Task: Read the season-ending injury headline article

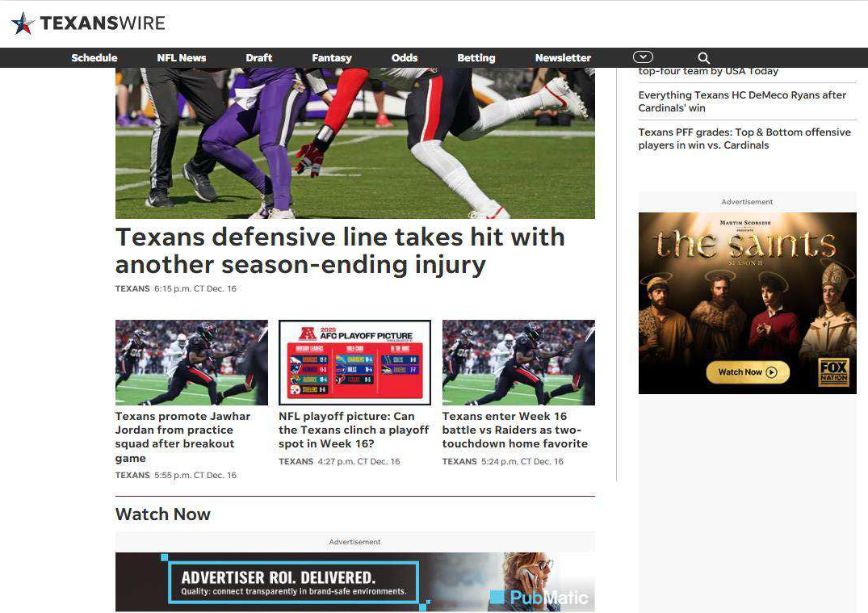Action: coord(340,250)
